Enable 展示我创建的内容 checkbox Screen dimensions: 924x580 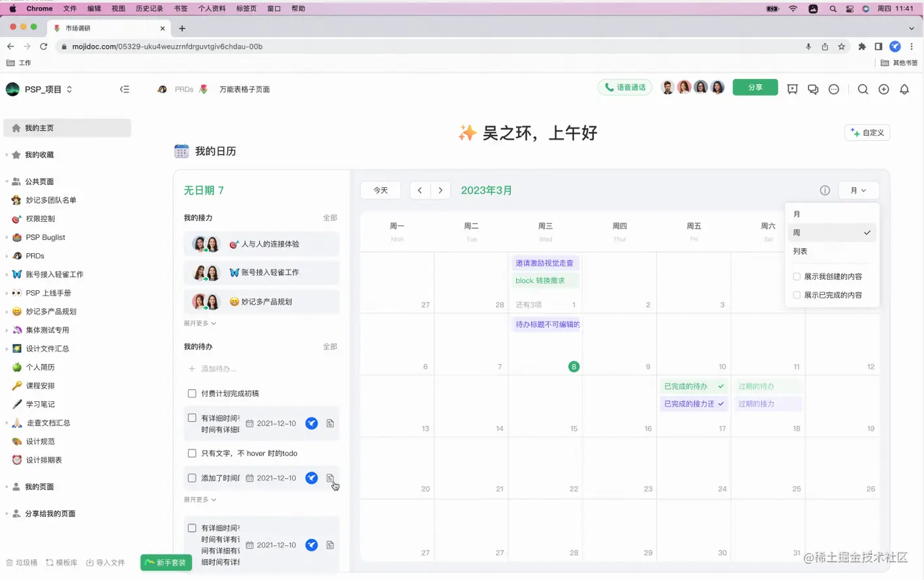(797, 277)
